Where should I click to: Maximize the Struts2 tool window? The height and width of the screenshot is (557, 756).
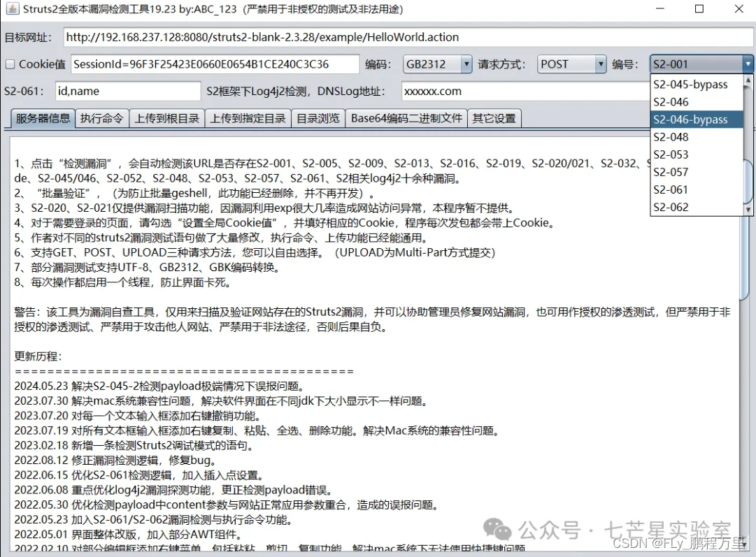click(699, 8)
